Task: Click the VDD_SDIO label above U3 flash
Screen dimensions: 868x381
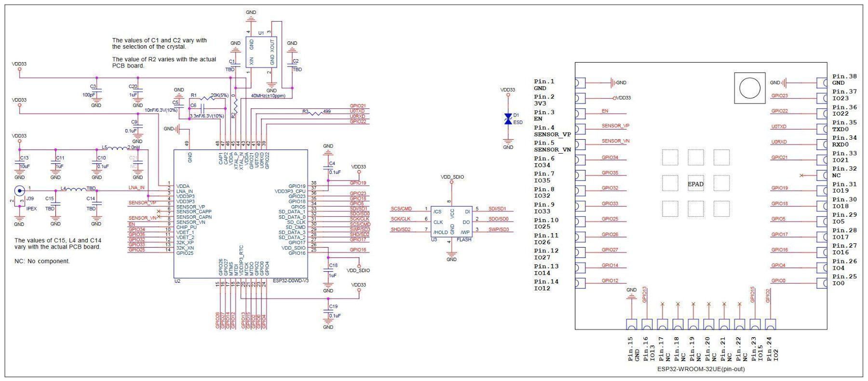Action: [452, 177]
